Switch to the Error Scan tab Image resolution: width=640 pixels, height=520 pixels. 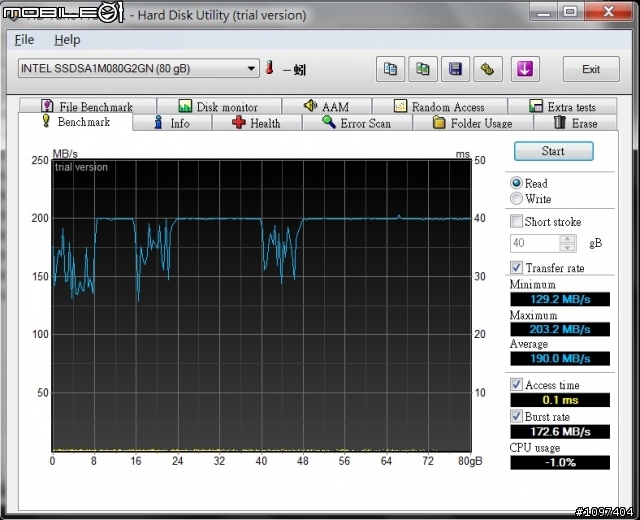[x=357, y=123]
